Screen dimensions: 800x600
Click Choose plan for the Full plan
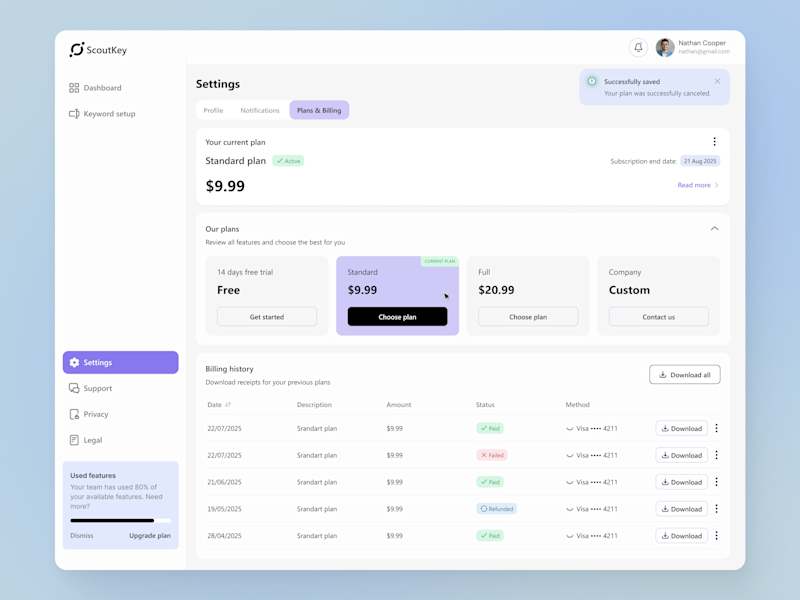528,317
